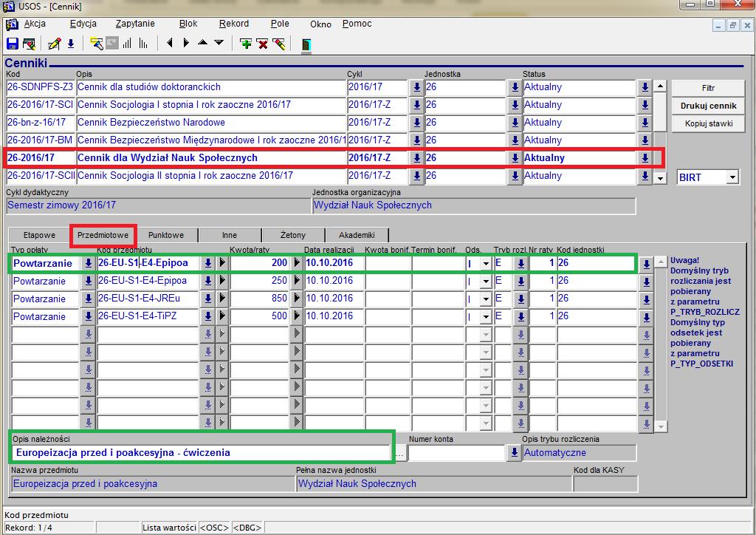
Task: Switch to the Punktowe tab
Action: coord(166,236)
